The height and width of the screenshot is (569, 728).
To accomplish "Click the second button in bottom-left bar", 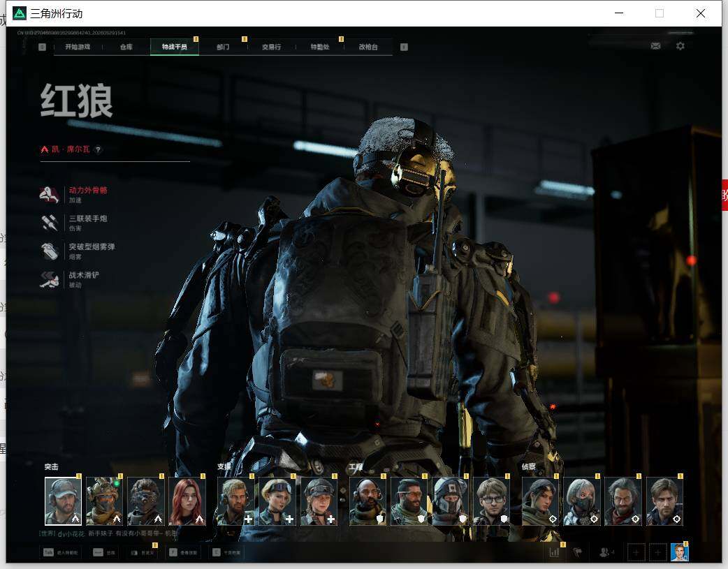I will pos(105,552).
